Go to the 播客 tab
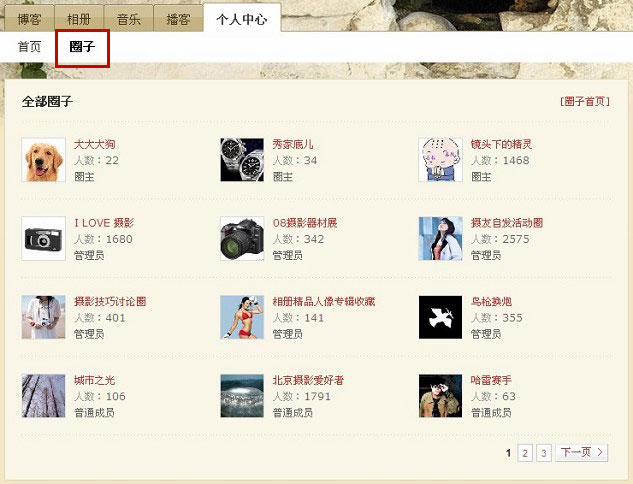The height and width of the screenshot is (484, 633). coord(178,19)
